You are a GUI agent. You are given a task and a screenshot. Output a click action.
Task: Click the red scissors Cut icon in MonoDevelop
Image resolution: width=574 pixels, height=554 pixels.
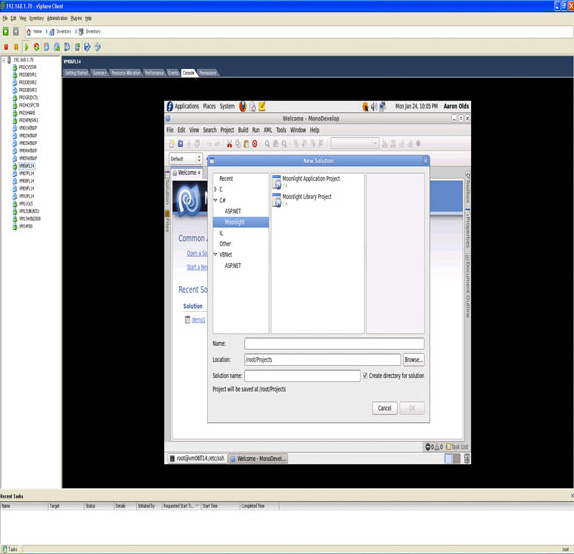230,144
